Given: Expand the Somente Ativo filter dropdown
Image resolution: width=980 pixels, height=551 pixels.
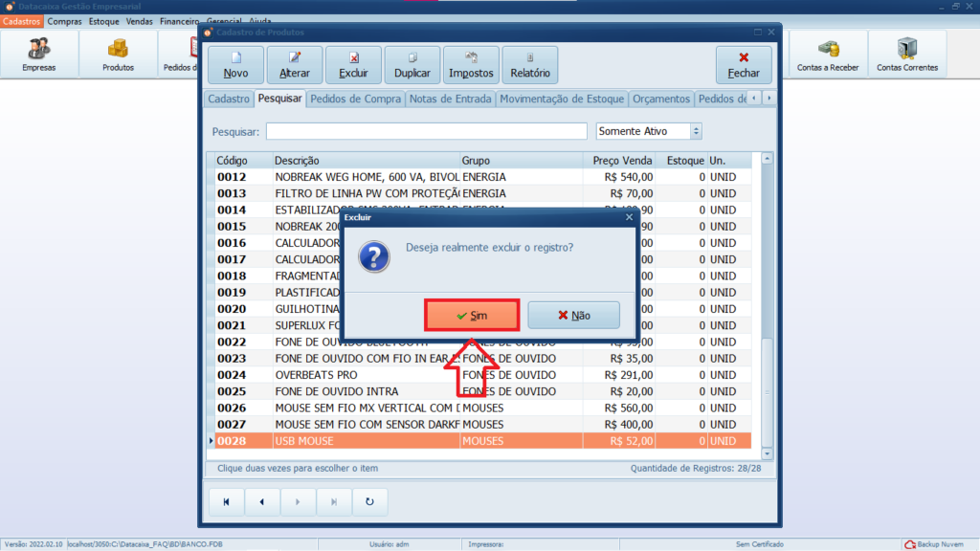Looking at the screenshot, I should click(x=696, y=131).
